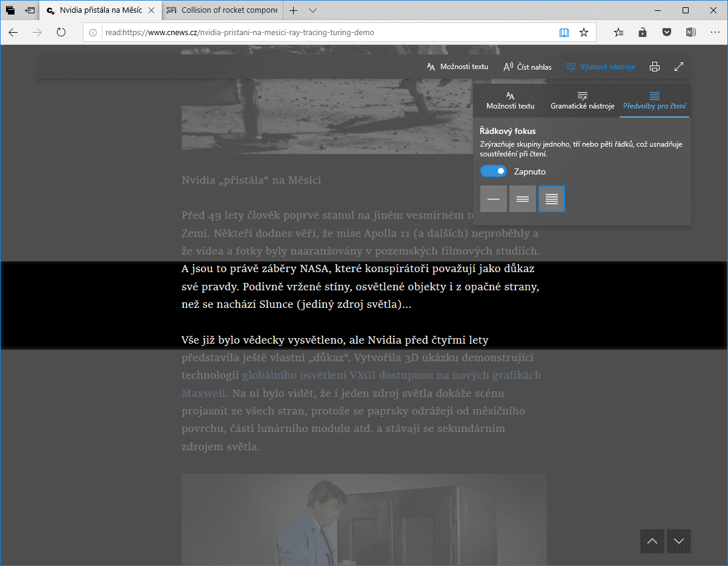Show tab previews chevron

(313, 10)
